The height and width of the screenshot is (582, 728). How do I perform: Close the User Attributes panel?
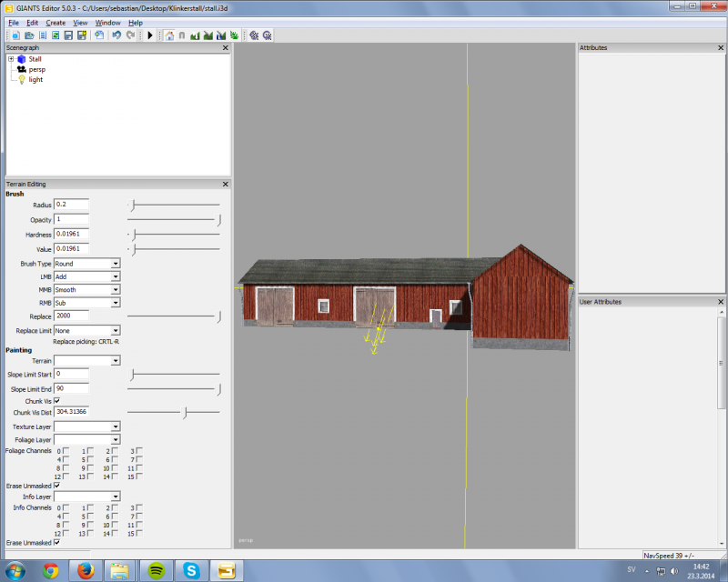(x=721, y=302)
